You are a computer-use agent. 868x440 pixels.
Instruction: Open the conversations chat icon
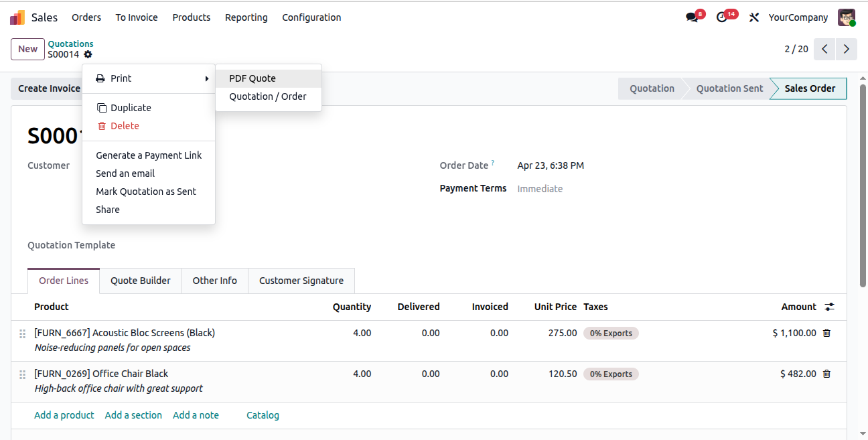click(x=692, y=17)
